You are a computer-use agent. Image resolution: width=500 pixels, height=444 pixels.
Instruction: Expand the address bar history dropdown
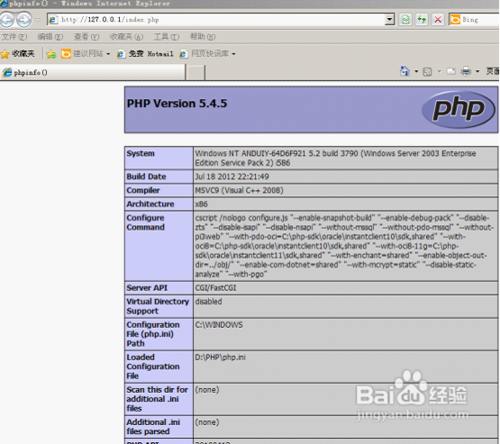click(389, 20)
